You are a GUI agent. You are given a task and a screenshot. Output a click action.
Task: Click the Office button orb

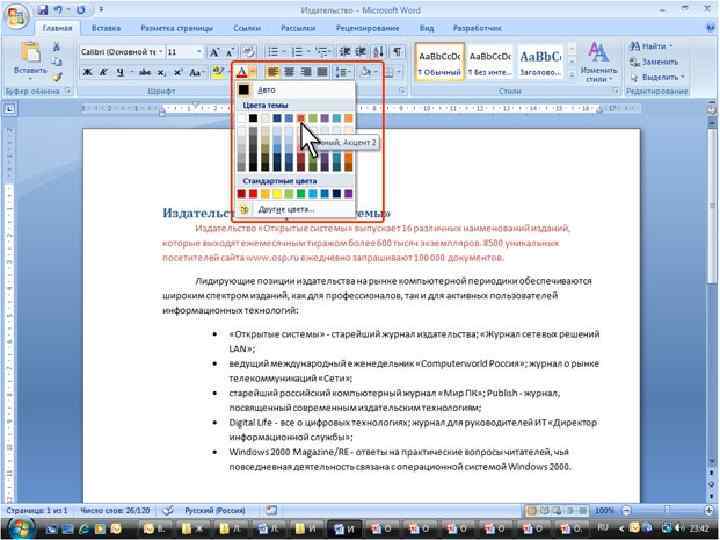tap(17, 17)
